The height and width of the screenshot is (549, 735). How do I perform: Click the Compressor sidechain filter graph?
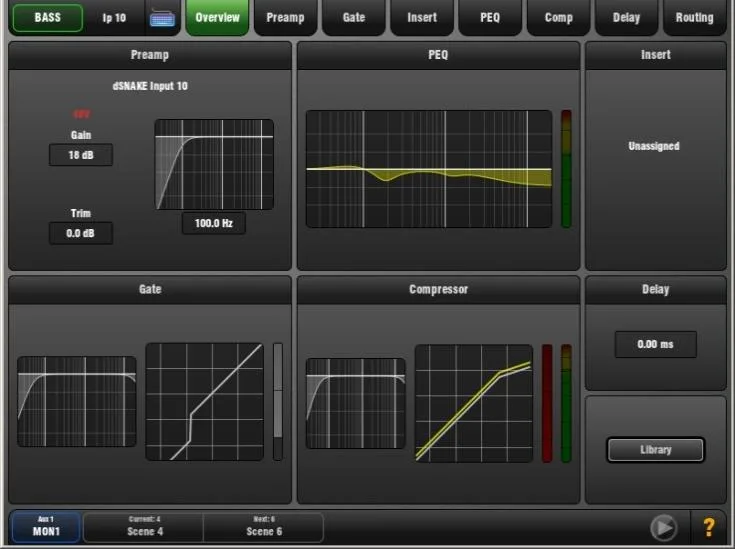tap(355, 403)
